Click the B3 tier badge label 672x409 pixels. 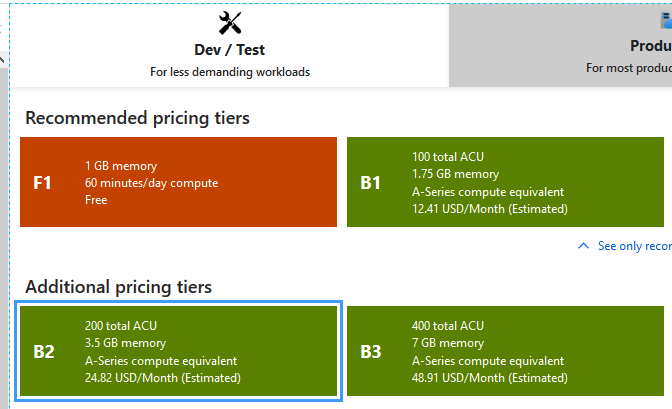[370, 352]
